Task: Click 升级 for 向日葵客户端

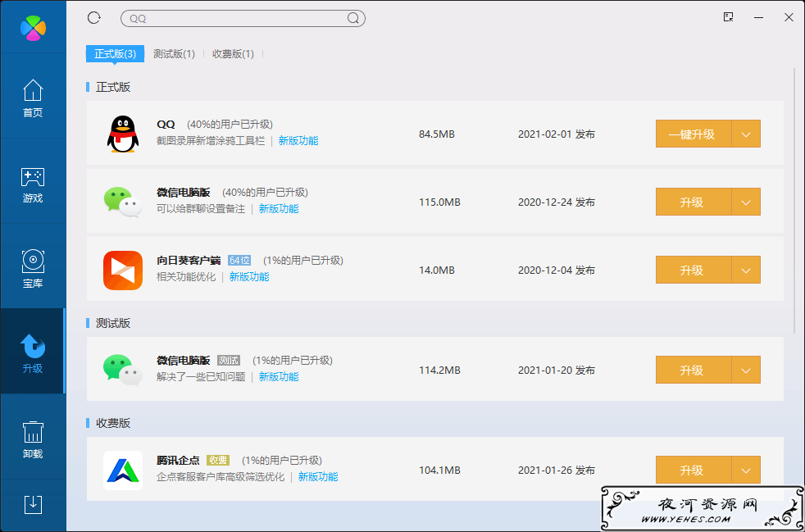Action: [693, 271]
